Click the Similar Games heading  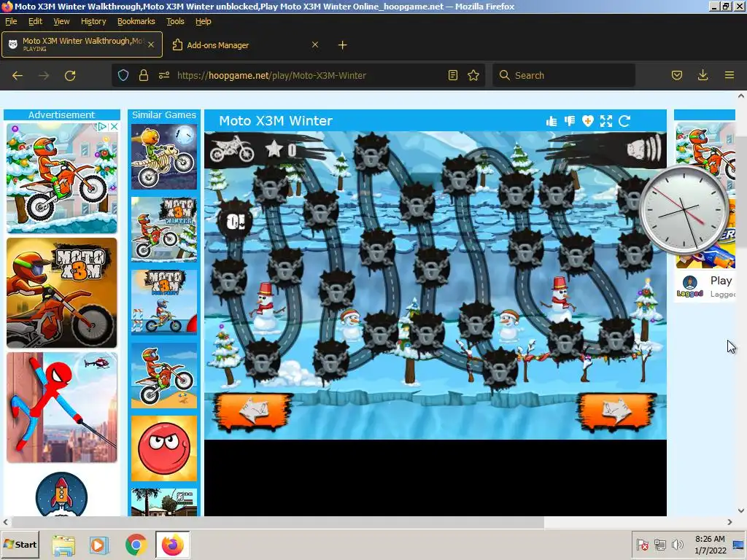(x=164, y=114)
